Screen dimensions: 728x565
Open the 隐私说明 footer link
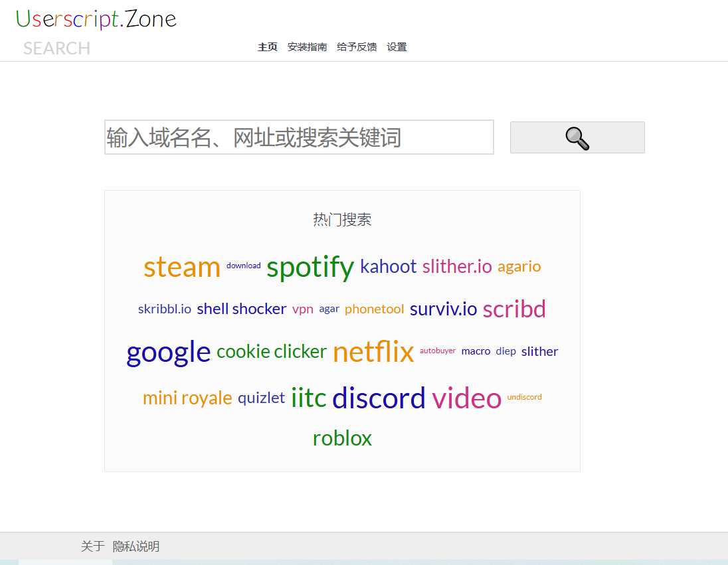click(x=136, y=546)
